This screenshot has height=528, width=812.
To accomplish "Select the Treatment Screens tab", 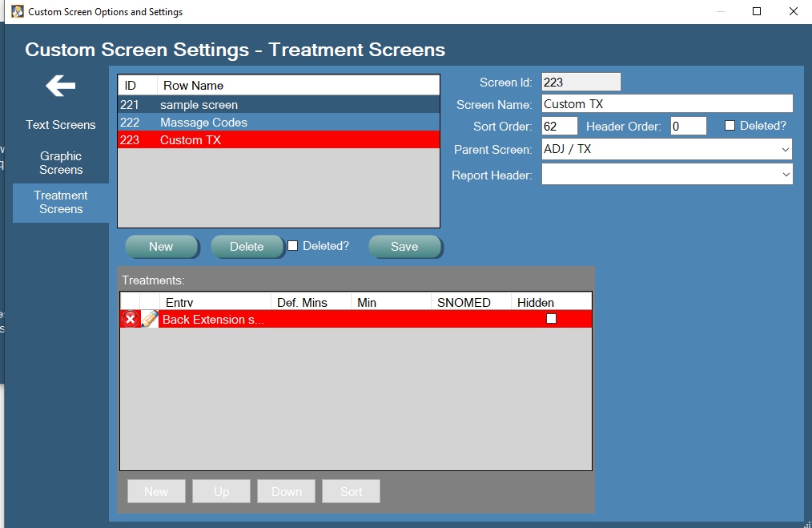I will tap(61, 202).
